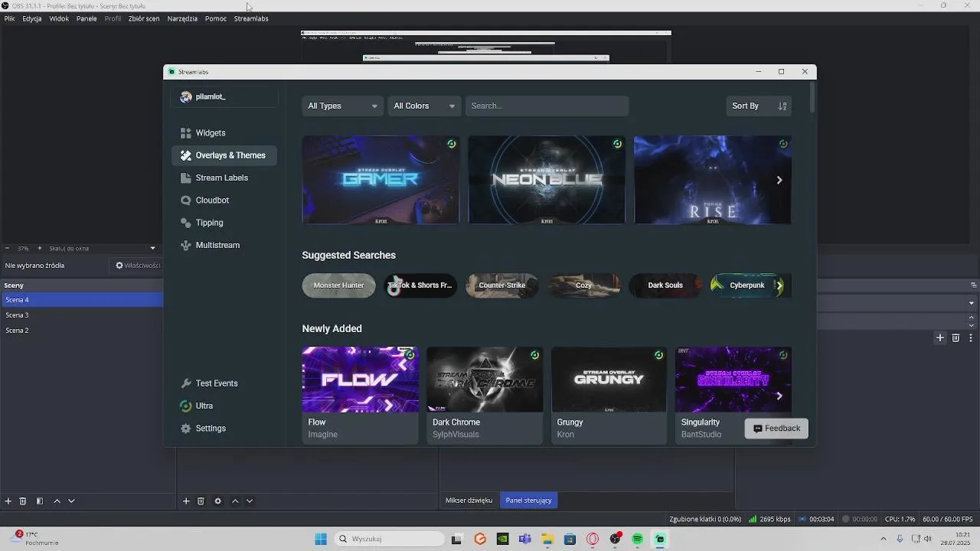The width and height of the screenshot is (980, 551).
Task: Switch to the Panel sterujący tab
Action: (x=528, y=500)
